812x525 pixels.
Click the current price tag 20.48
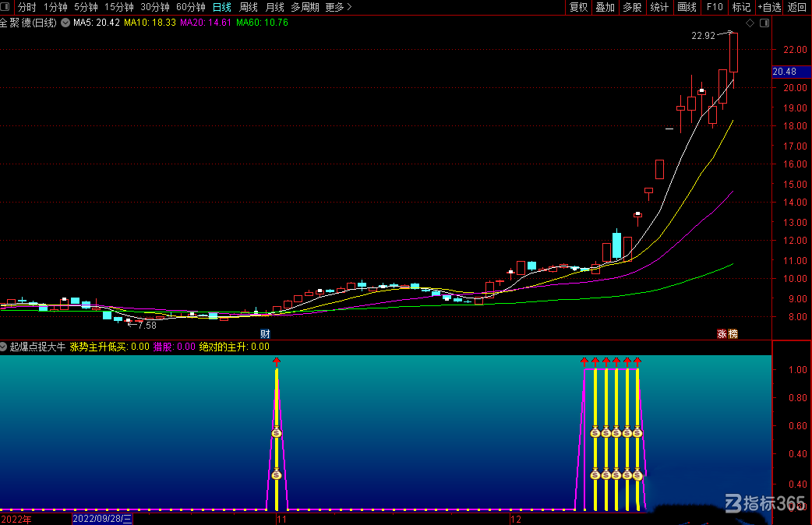(x=785, y=72)
